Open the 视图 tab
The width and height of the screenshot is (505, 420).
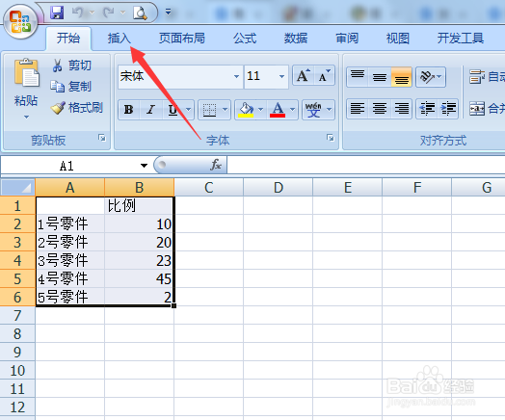tap(398, 39)
